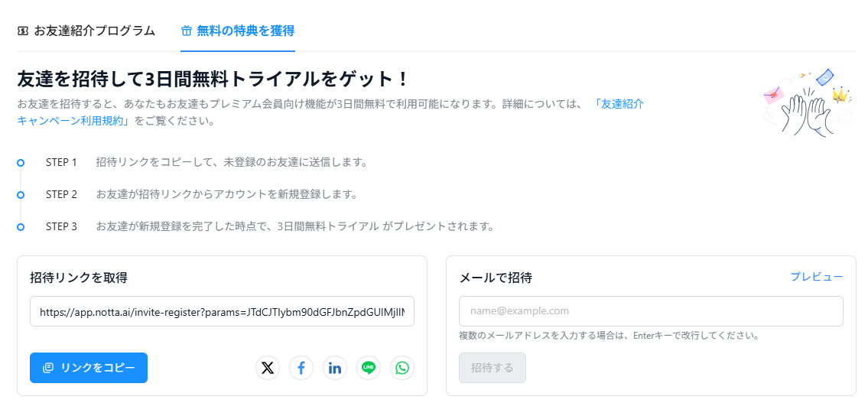Click the copy icon inside リンクをコピー button
The height and width of the screenshot is (403, 868).
pos(48,368)
